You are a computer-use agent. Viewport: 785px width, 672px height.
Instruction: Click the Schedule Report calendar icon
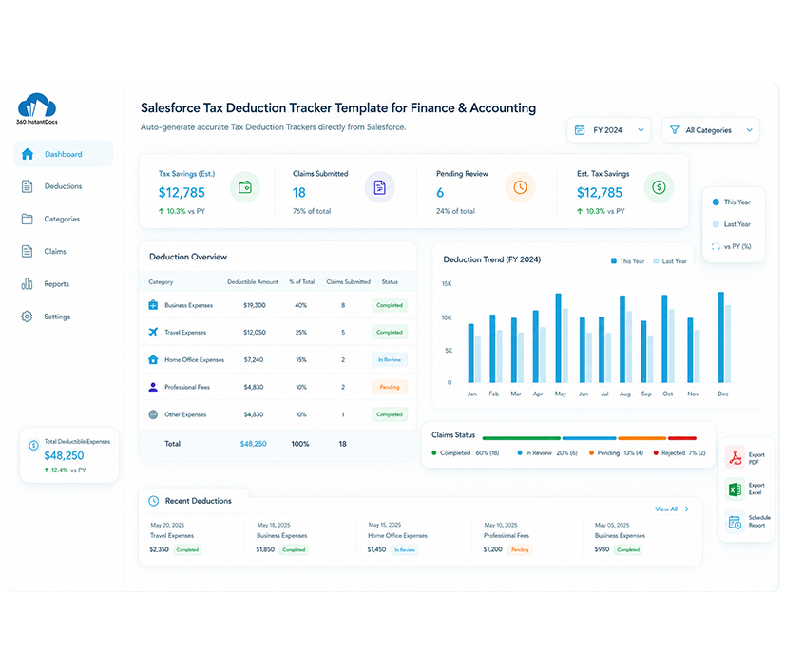tap(735, 522)
